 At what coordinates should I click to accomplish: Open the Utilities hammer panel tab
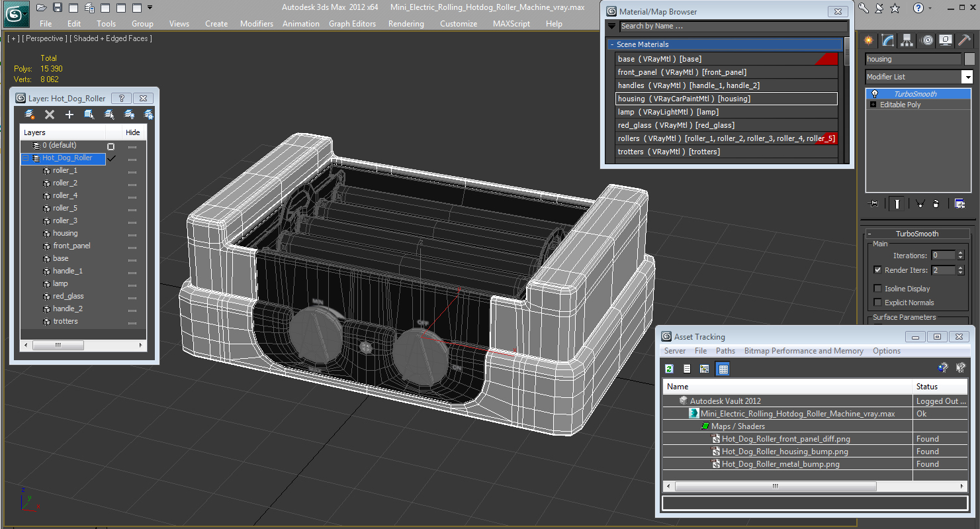click(x=965, y=40)
